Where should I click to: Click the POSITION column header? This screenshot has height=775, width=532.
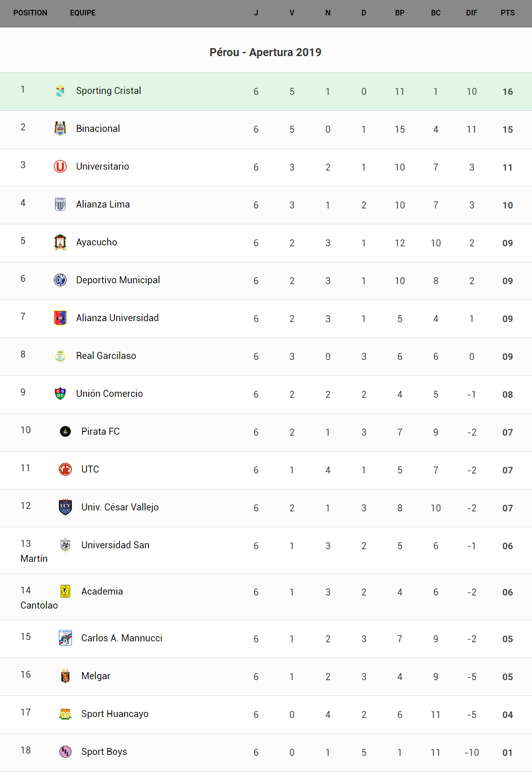[x=30, y=13]
